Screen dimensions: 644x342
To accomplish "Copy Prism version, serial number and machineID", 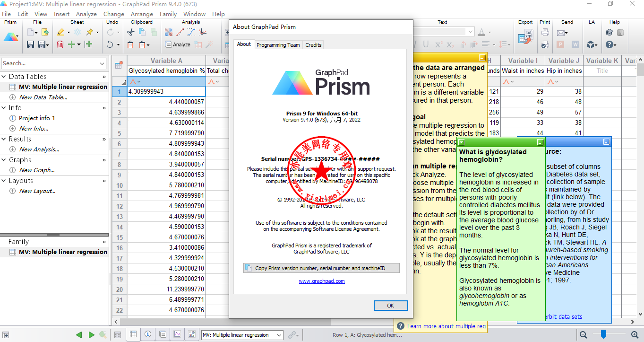I will (321, 268).
